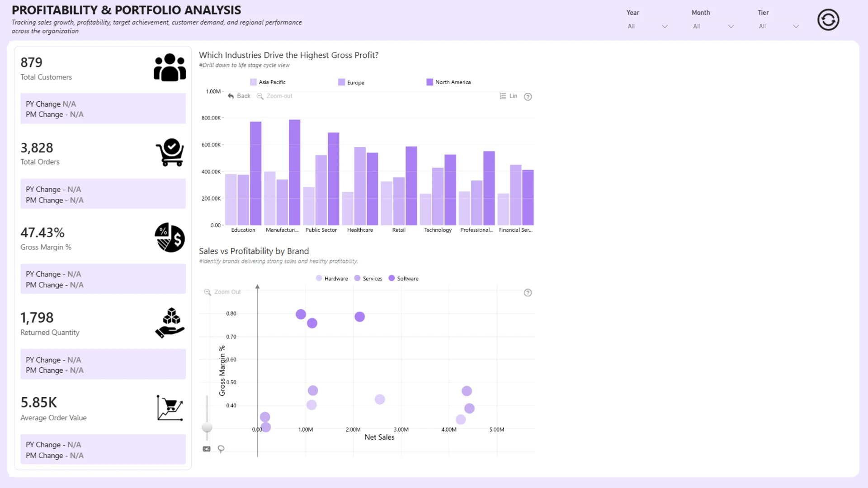Click PM Change line under Returned Quantity
The image size is (868, 488).
(55, 371)
